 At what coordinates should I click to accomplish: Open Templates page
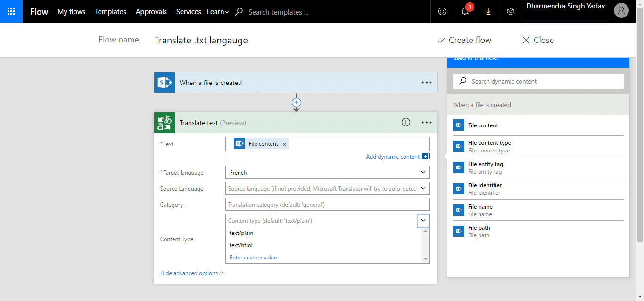[111, 12]
